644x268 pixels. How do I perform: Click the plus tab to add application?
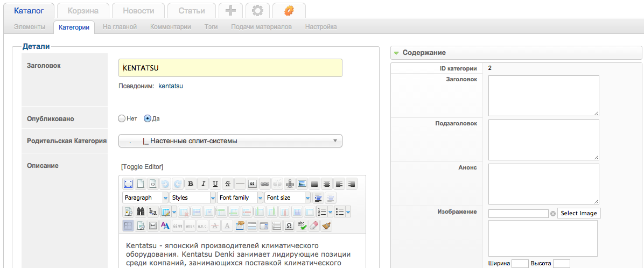[231, 11]
